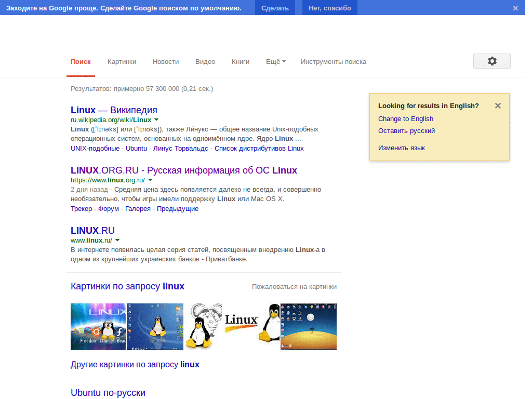The image size is (532, 399).
Task: Open the Форум sitelink
Action: [x=109, y=209]
